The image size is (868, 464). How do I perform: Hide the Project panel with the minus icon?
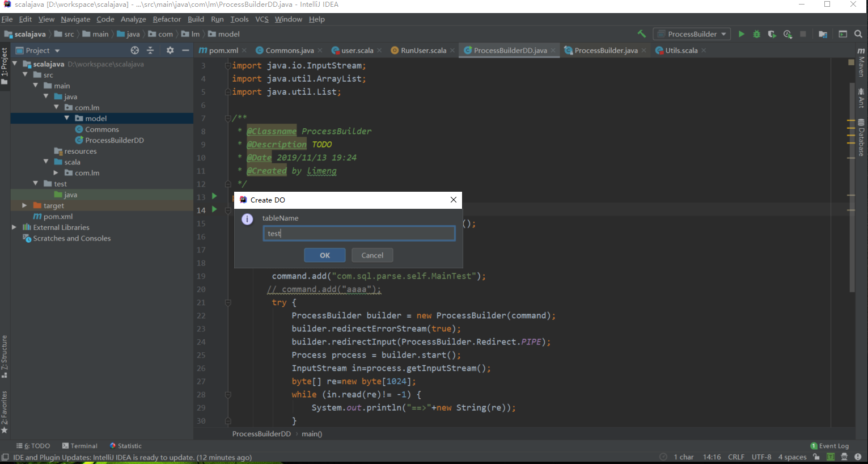(x=185, y=50)
